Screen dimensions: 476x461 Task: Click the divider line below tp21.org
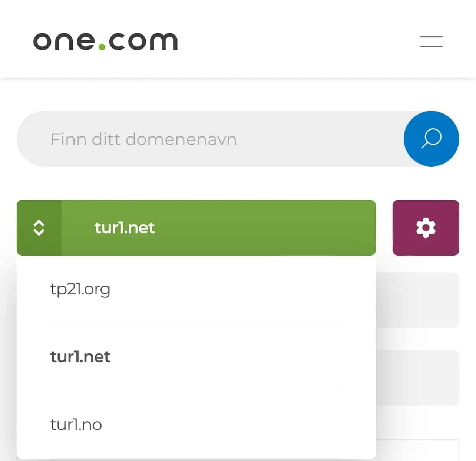[x=196, y=323]
